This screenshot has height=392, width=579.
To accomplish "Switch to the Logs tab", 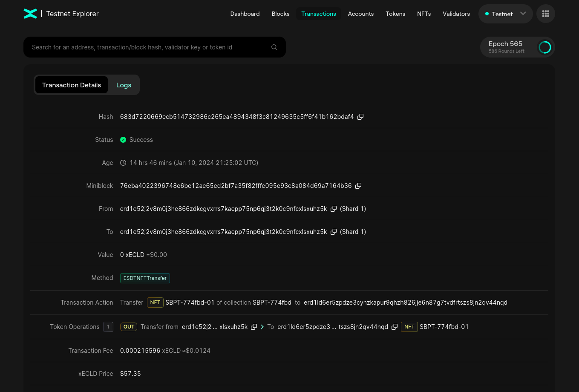I will [x=124, y=85].
